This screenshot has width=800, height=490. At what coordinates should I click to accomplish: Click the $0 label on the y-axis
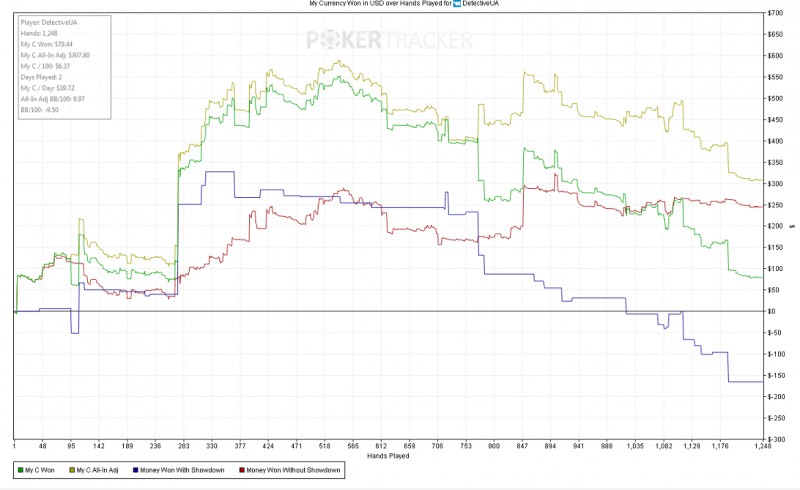click(x=771, y=311)
